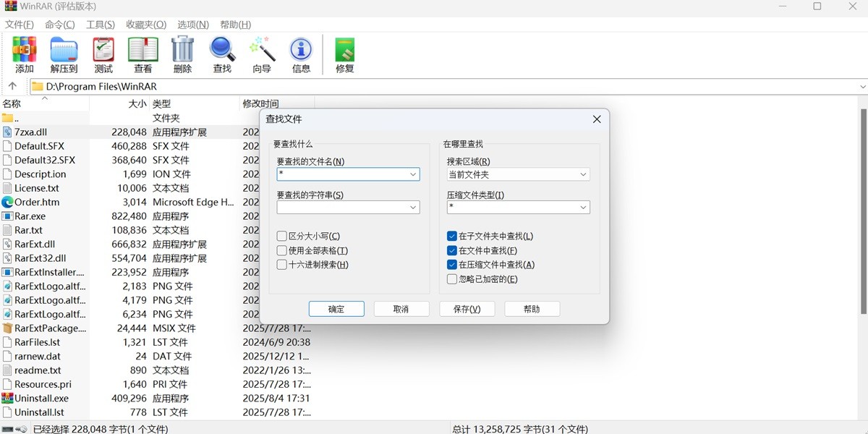Click the 保存 button
Image resolution: width=868 pixels, height=434 pixels.
467,308
